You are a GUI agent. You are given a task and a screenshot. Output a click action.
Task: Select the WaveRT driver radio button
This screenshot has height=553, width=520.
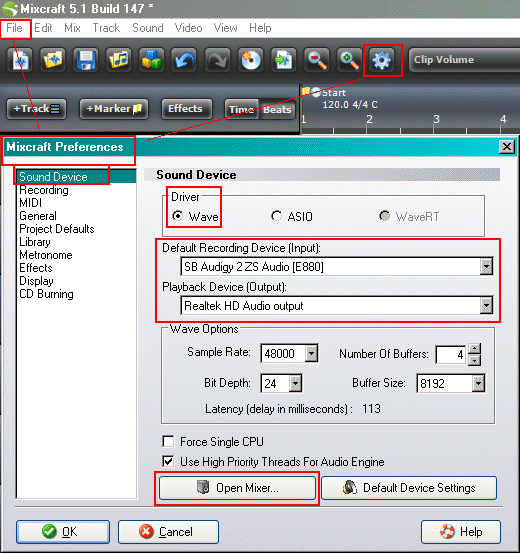point(384,215)
